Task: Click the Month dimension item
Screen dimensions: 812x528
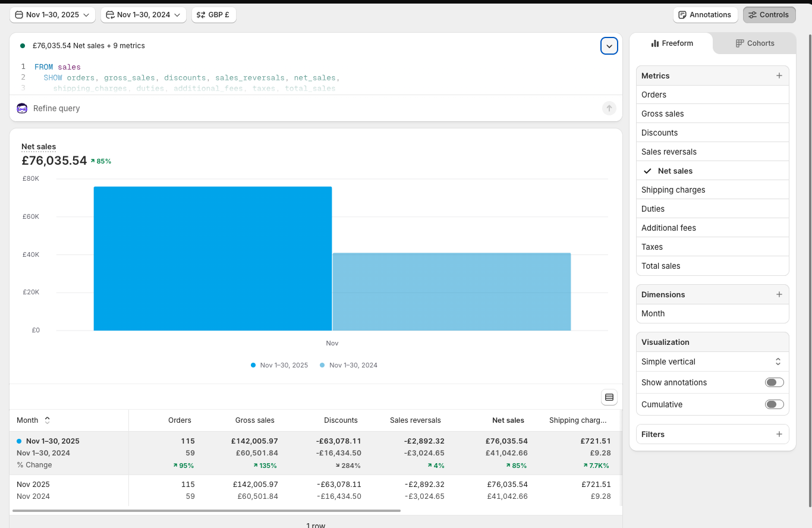Action: [x=713, y=313]
